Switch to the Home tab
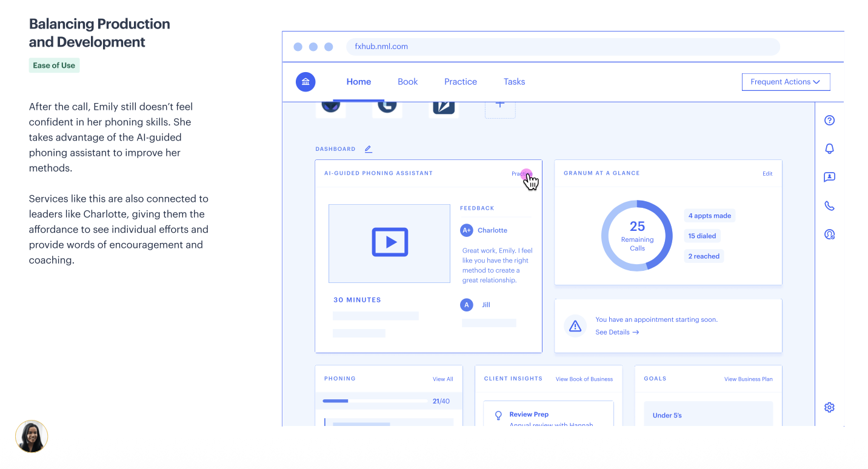Image resolution: width=868 pixels, height=469 pixels. [x=359, y=82]
